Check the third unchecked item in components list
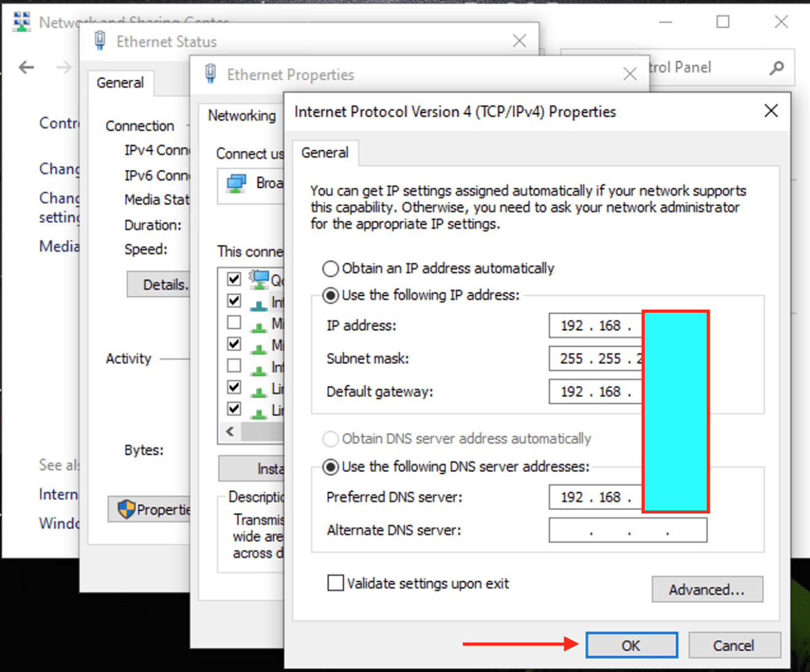The height and width of the screenshot is (672, 810). click(x=234, y=322)
